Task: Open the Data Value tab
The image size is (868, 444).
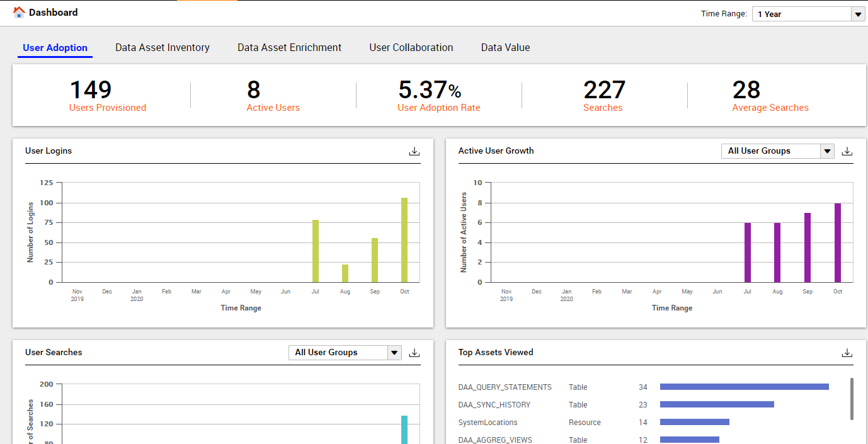Action: point(505,48)
